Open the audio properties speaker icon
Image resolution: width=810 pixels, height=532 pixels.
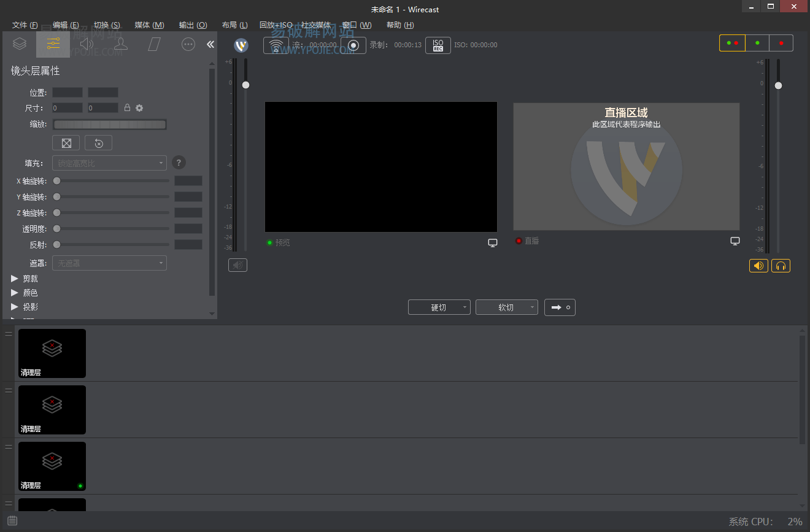point(87,44)
